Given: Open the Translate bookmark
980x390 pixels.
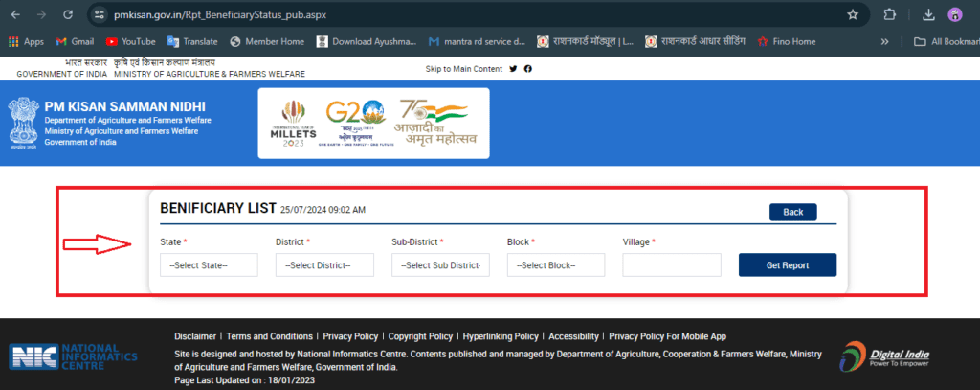Looking at the screenshot, I should pos(192,41).
